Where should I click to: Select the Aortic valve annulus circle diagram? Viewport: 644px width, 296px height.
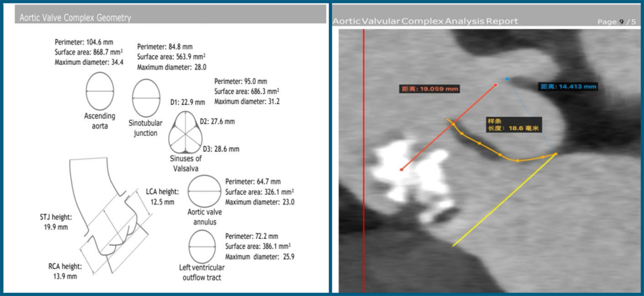tap(204, 194)
